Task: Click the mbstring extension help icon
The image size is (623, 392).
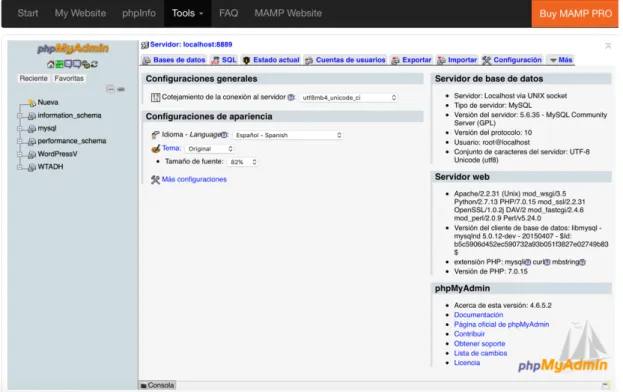Action: pyautogui.click(x=582, y=262)
